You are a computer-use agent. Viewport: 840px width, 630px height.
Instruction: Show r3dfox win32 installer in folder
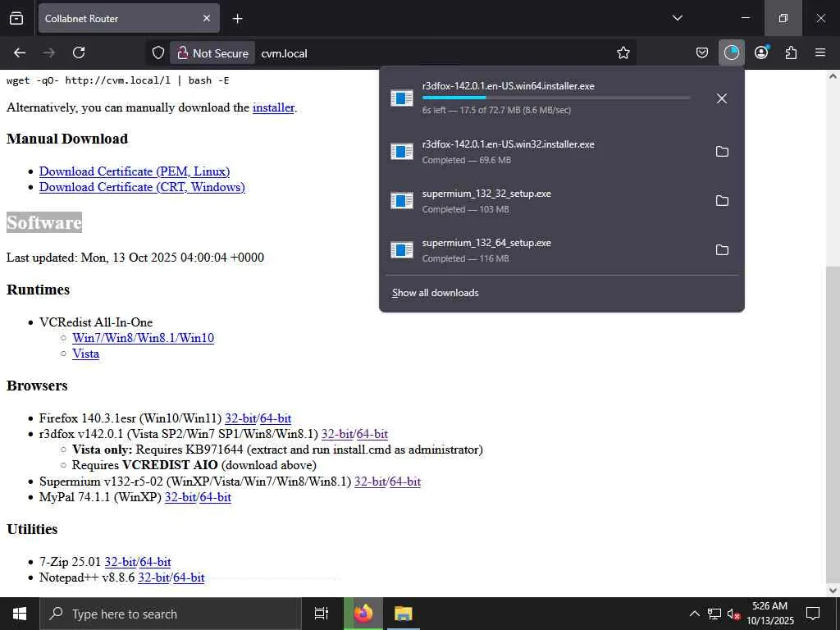[722, 152]
